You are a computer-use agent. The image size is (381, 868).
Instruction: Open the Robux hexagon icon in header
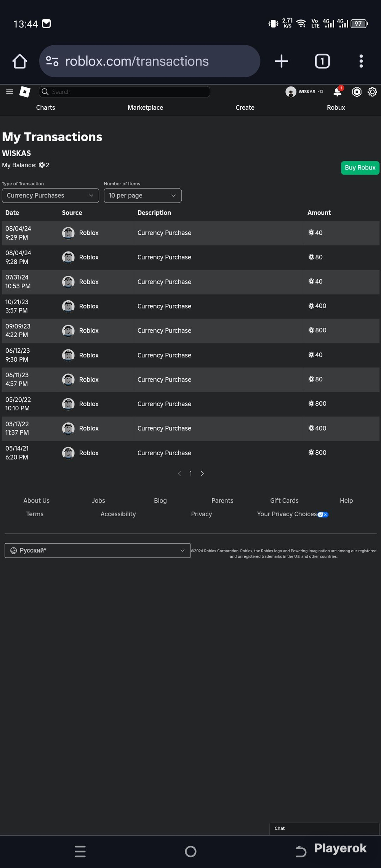(357, 92)
